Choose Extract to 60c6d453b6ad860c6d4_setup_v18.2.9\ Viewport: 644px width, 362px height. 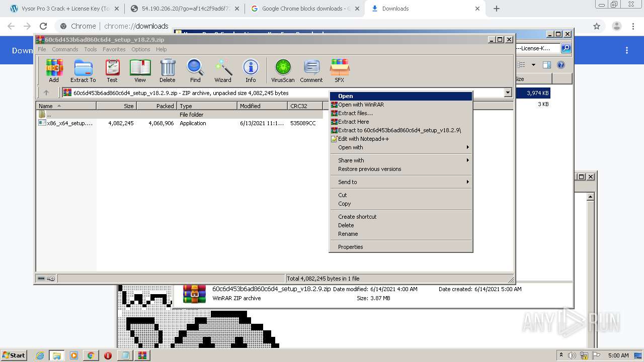(x=401, y=130)
